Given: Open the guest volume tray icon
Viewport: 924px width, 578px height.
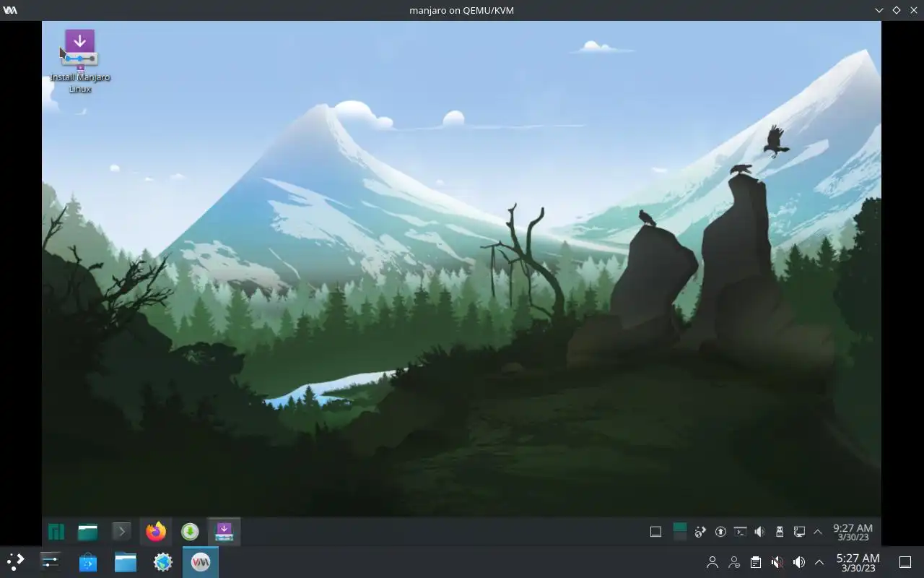Looking at the screenshot, I should 759,532.
